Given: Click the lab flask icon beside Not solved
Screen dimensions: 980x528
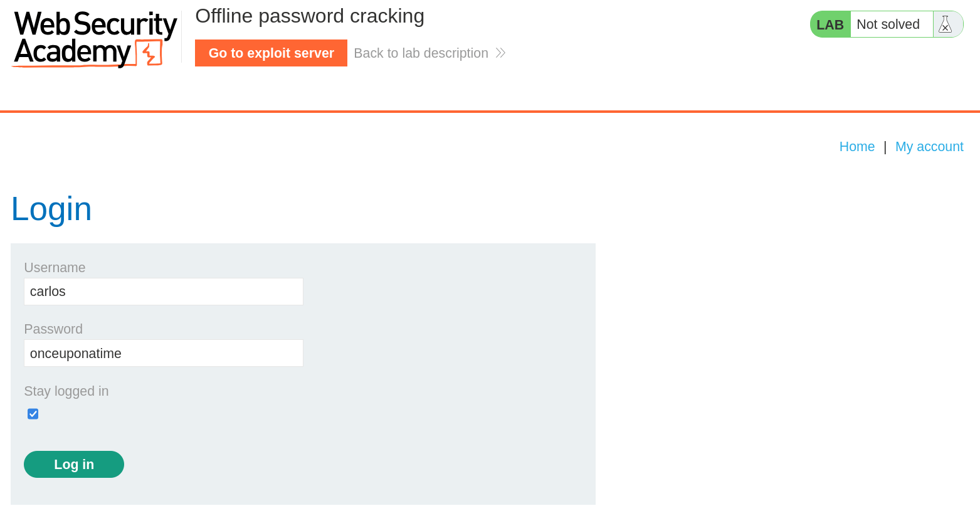Looking at the screenshot, I should click(x=946, y=24).
